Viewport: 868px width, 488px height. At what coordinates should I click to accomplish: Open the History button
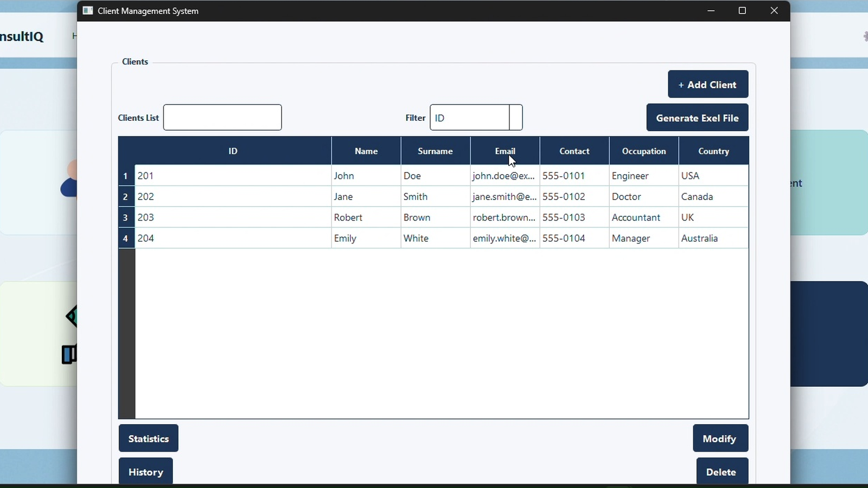(x=146, y=471)
